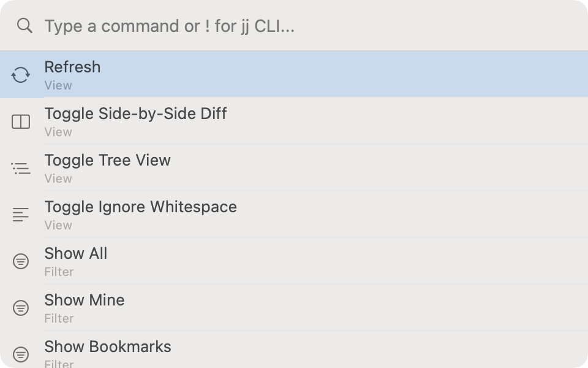This screenshot has height=368, width=588.
Task: Select Show Bookmarks filter entry
Action: coord(107,347)
